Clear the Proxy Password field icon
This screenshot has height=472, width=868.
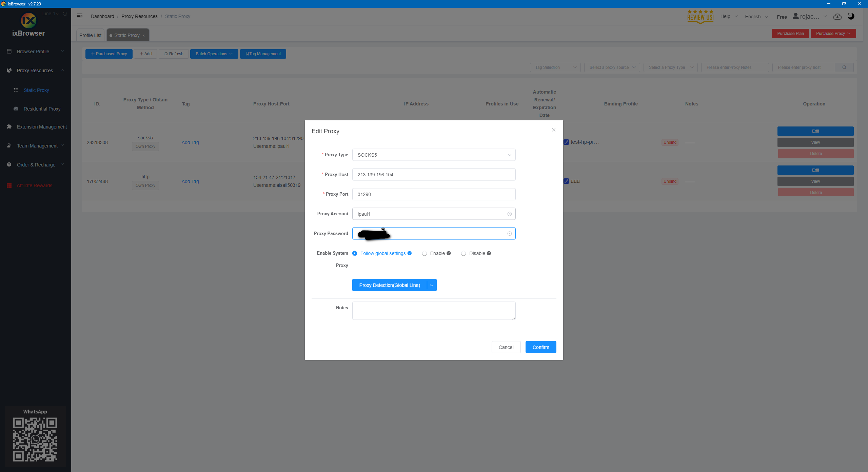[x=509, y=234]
